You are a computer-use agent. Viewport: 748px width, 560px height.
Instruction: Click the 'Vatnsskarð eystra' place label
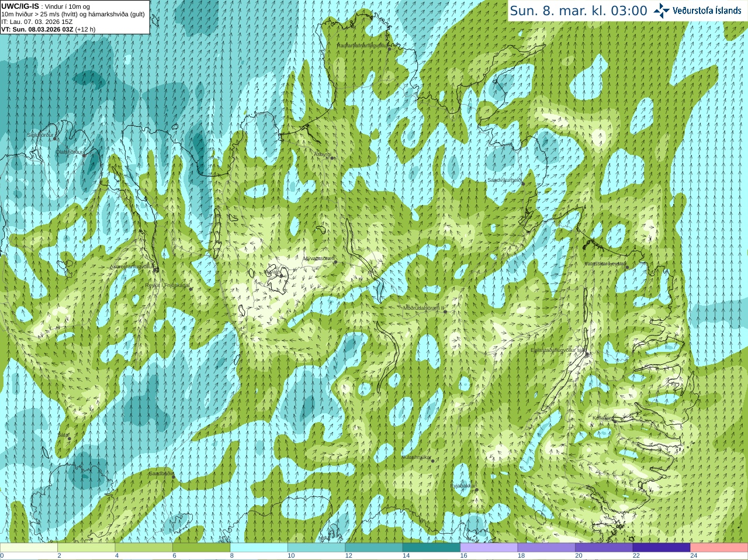click(x=605, y=264)
